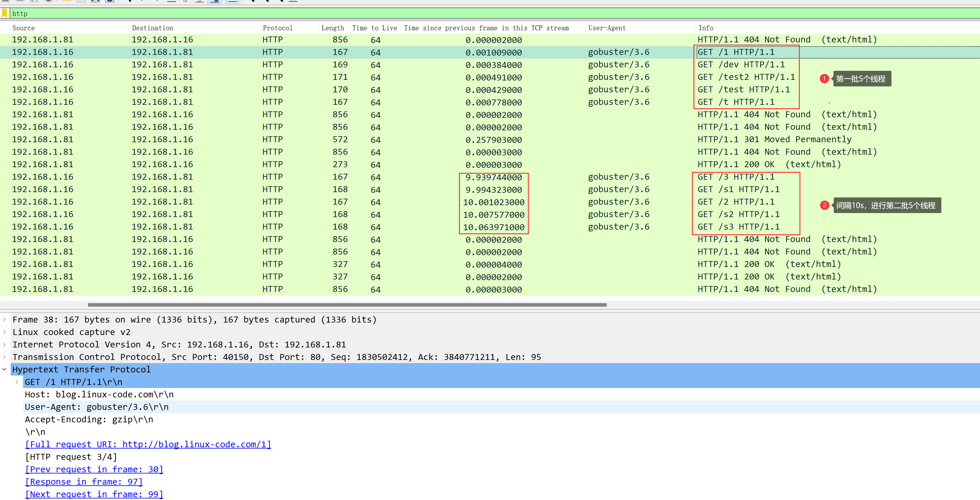Select the 301 Moved Permanently response row

tap(490, 140)
